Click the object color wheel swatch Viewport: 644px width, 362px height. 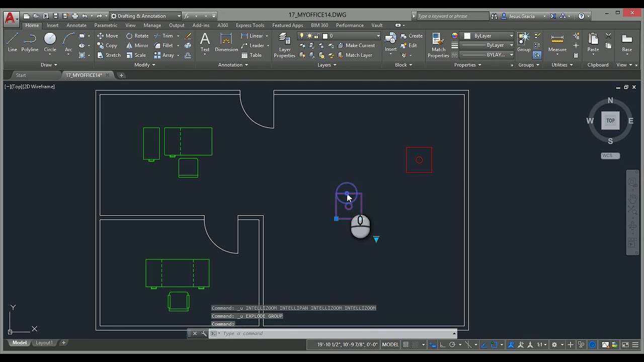[455, 36]
